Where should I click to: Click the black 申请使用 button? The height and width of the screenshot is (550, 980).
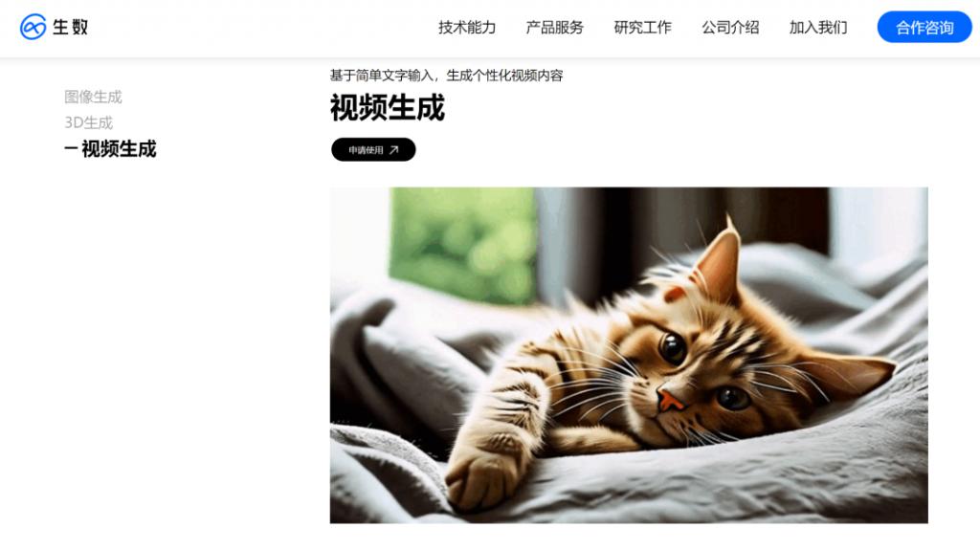pos(373,149)
